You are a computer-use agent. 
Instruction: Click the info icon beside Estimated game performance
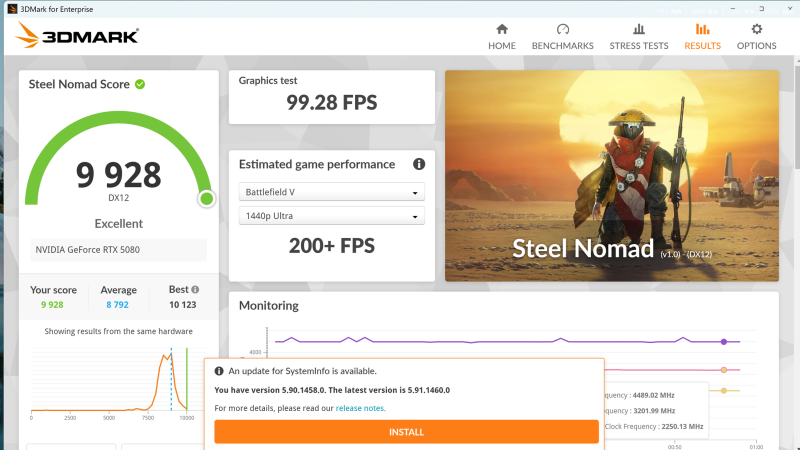point(419,164)
